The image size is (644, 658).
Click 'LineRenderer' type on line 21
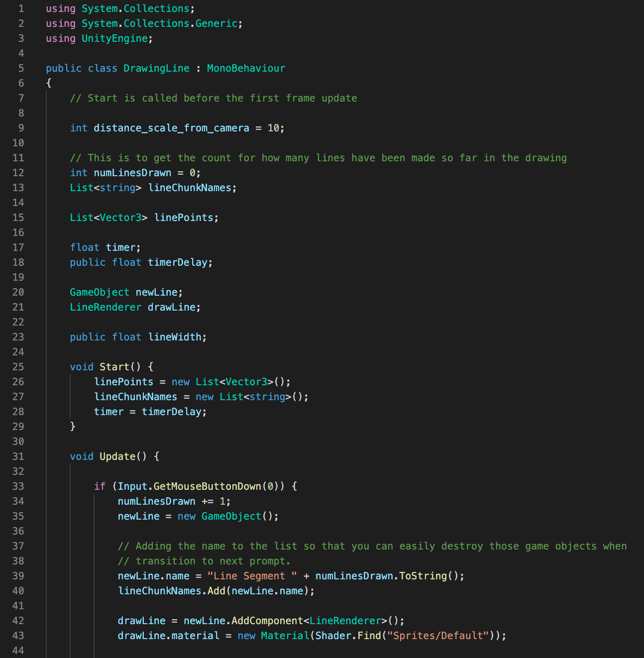tap(106, 307)
